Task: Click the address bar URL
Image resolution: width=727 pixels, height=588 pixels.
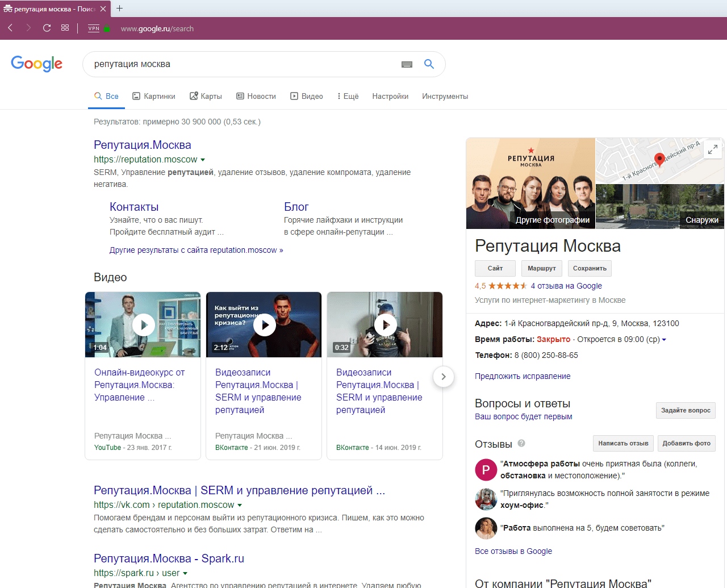Action: (157, 28)
